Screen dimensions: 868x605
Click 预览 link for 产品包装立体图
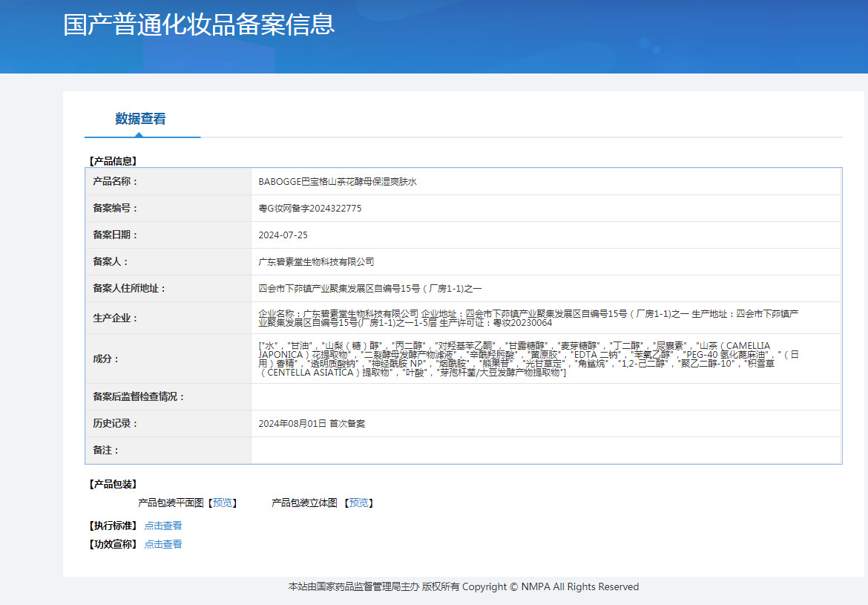(x=359, y=503)
